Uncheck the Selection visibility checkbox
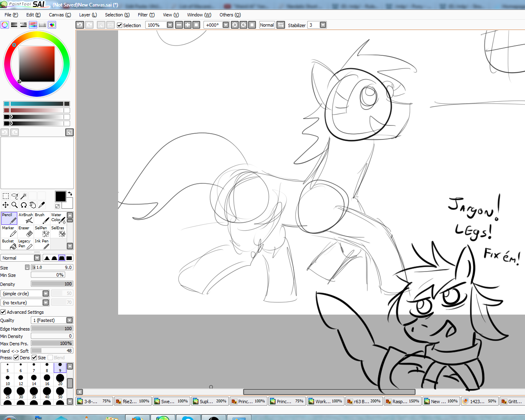Screen dimensions: 525x420 (x=120, y=25)
